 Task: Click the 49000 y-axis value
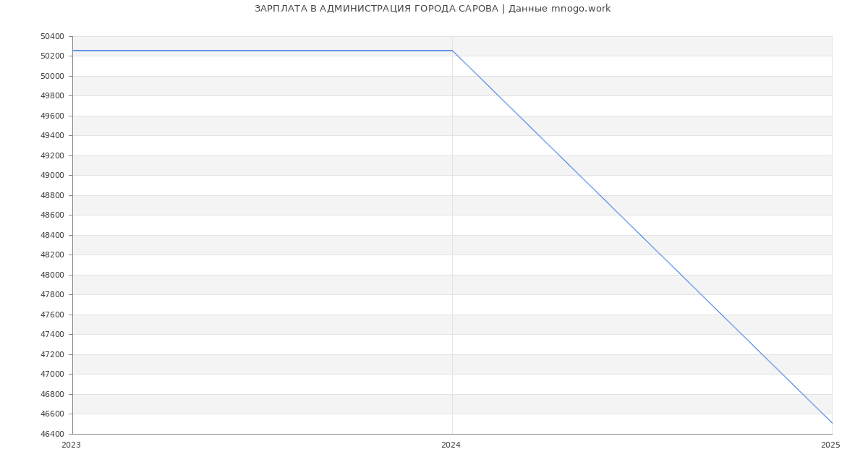[x=52, y=176]
